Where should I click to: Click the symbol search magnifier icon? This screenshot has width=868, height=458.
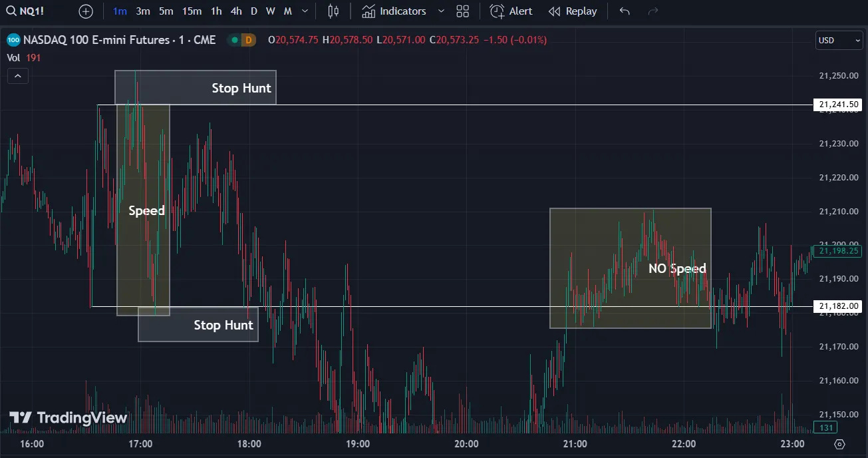click(12, 11)
